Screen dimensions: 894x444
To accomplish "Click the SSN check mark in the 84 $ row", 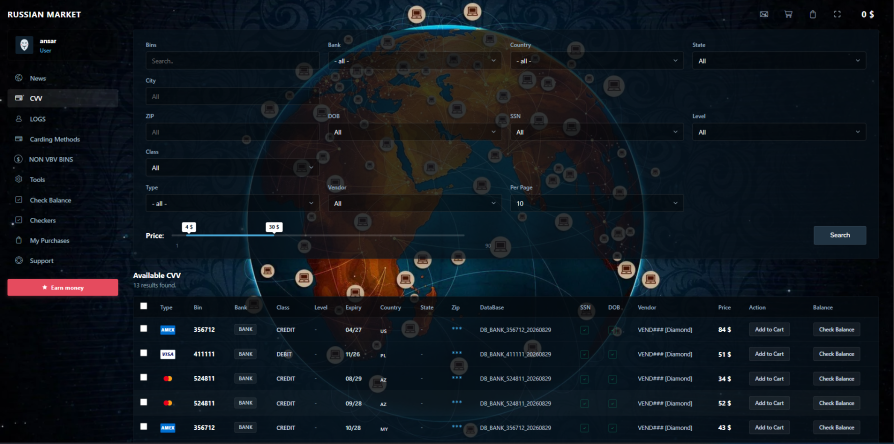I will (584, 330).
